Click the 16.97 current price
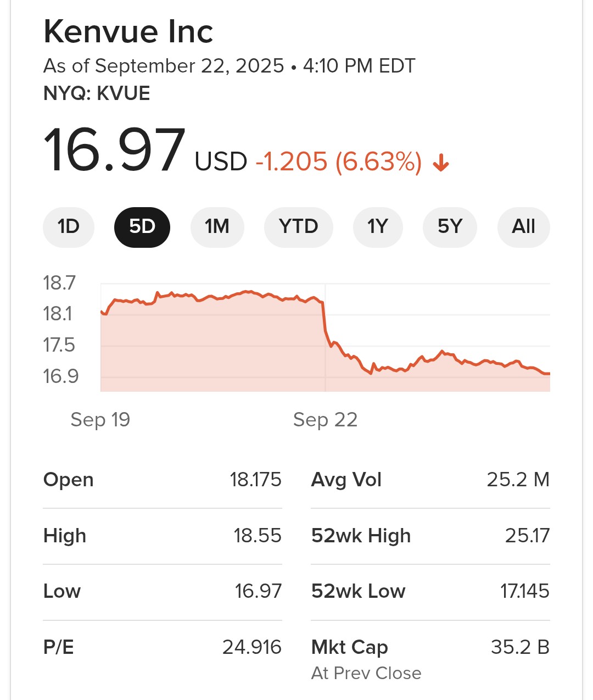 [x=115, y=151]
